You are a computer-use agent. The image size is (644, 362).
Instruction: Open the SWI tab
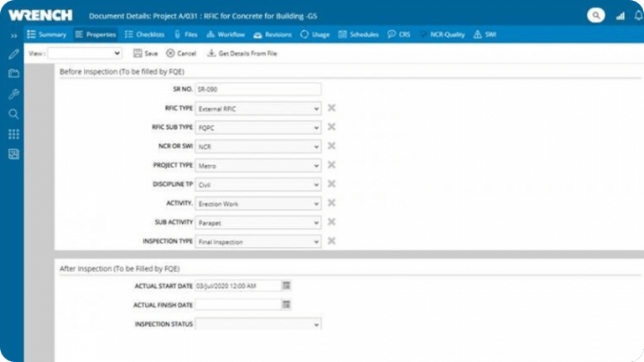pyautogui.click(x=485, y=34)
